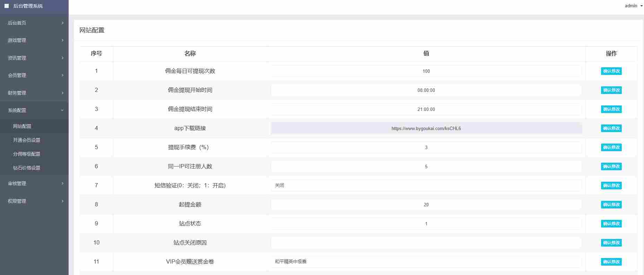Expand the 审核管理 sidebar menu

click(x=34, y=183)
